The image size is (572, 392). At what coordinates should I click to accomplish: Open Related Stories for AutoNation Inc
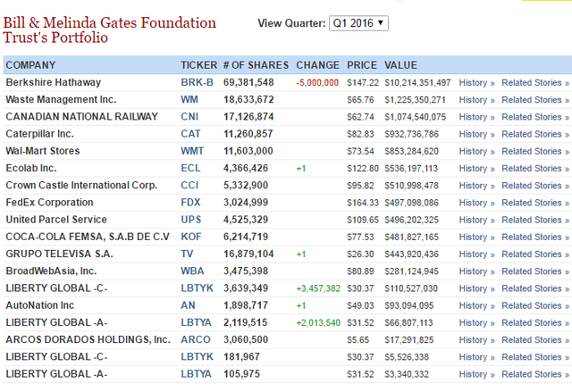tap(535, 305)
